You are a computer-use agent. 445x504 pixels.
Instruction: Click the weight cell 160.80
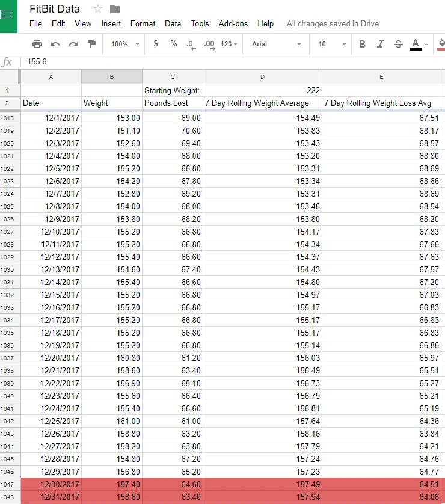(111, 358)
